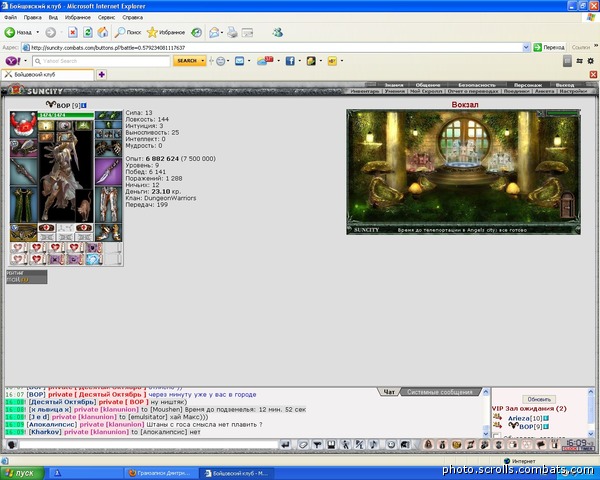Open the Файл menu
This screenshot has width=600, height=480.
tap(10, 17)
